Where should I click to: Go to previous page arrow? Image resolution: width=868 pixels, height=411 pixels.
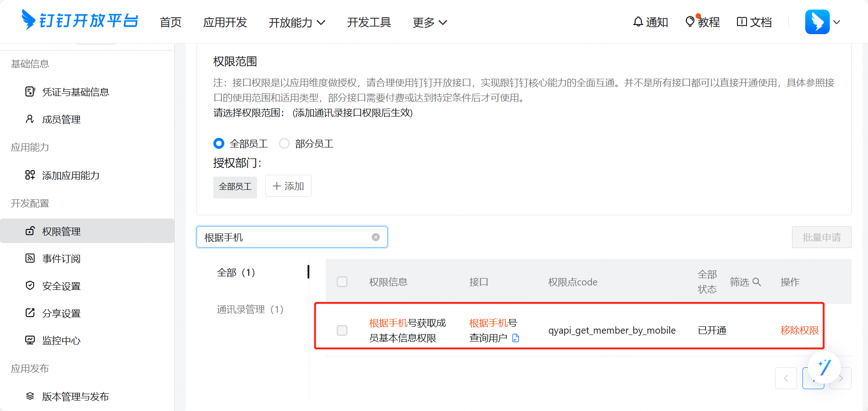(x=786, y=378)
